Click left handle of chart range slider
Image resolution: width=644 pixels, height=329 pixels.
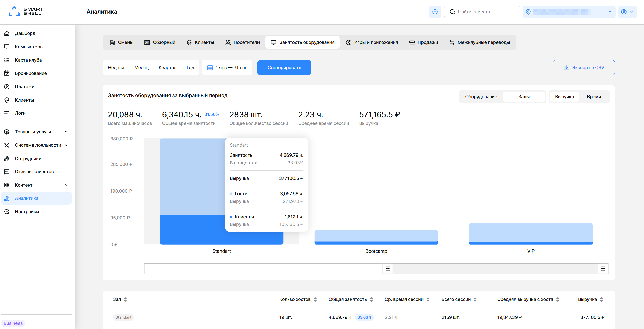pyautogui.click(x=388, y=269)
